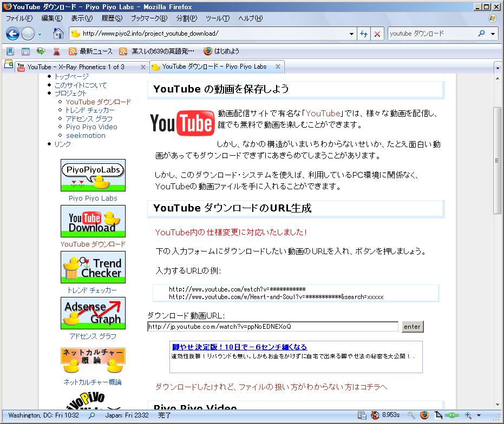Open the はじめよう Firefox bookmark
Screen dimensions: 504x424
coord(221,51)
